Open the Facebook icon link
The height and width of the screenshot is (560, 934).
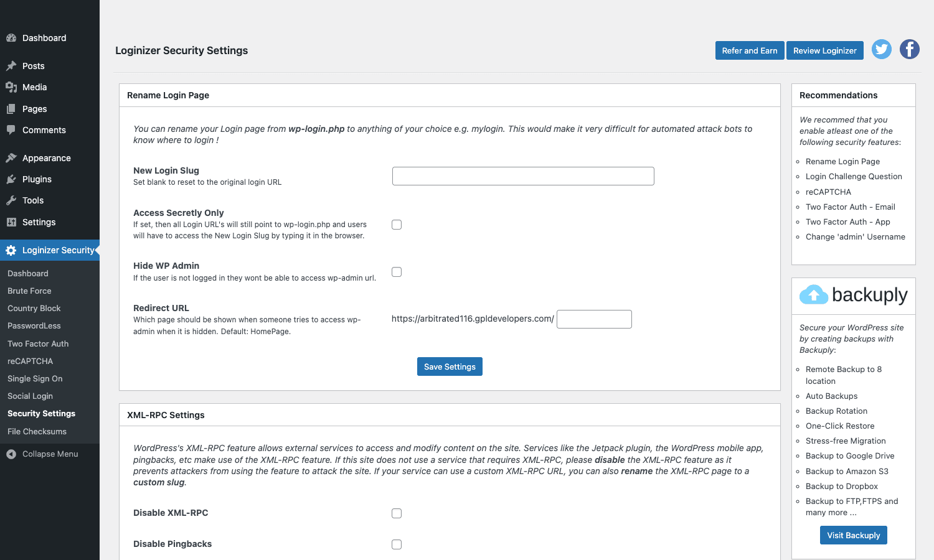tap(910, 49)
